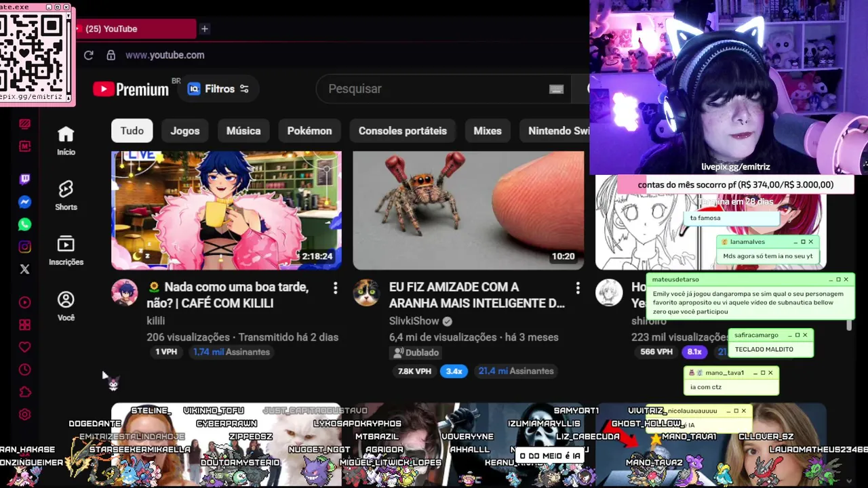The image size is (868, 488).
Task: Open Instagram in the browser sidebar
Action: tap(24, 247)
